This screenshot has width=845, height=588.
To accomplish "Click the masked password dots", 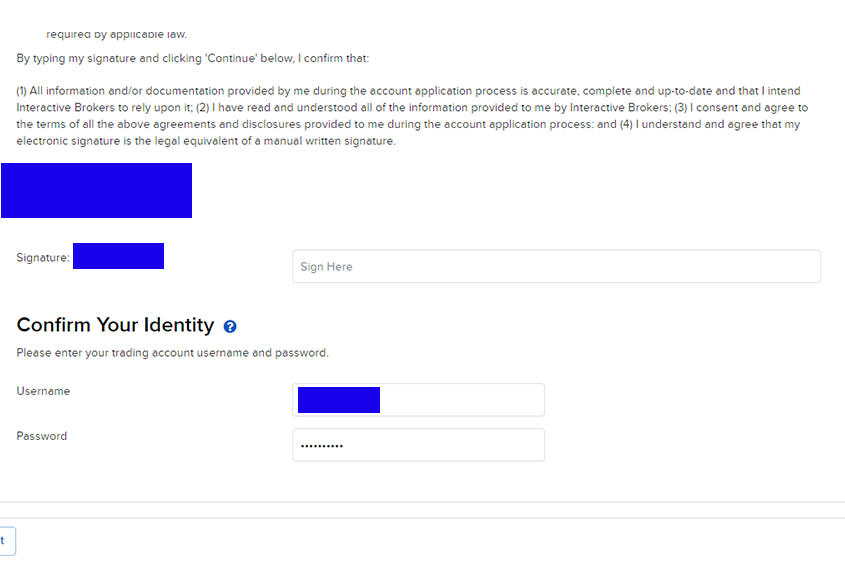I will pyautogui.click(x=322, y=446).
